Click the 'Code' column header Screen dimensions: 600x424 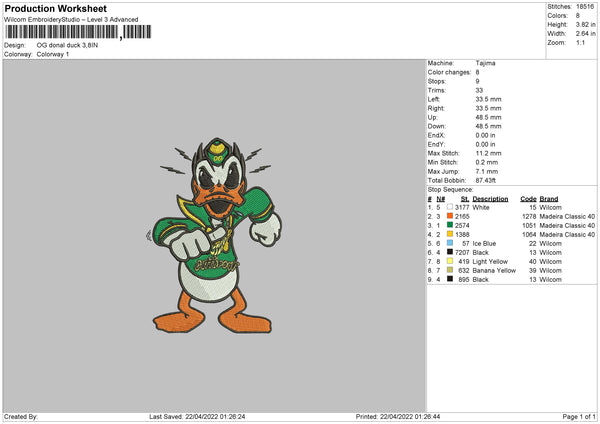coord(528,199)
